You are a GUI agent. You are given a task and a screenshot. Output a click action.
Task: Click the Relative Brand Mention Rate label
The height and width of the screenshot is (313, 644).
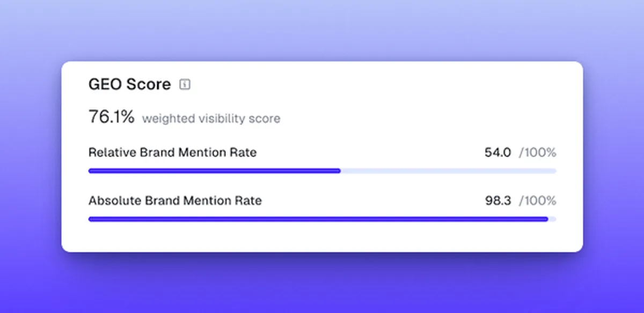[x=172, y=153]
